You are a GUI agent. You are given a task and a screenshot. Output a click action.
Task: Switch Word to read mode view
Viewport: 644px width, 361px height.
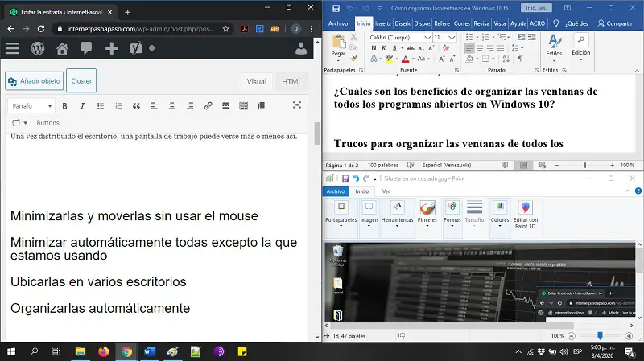tap(505, 165)
